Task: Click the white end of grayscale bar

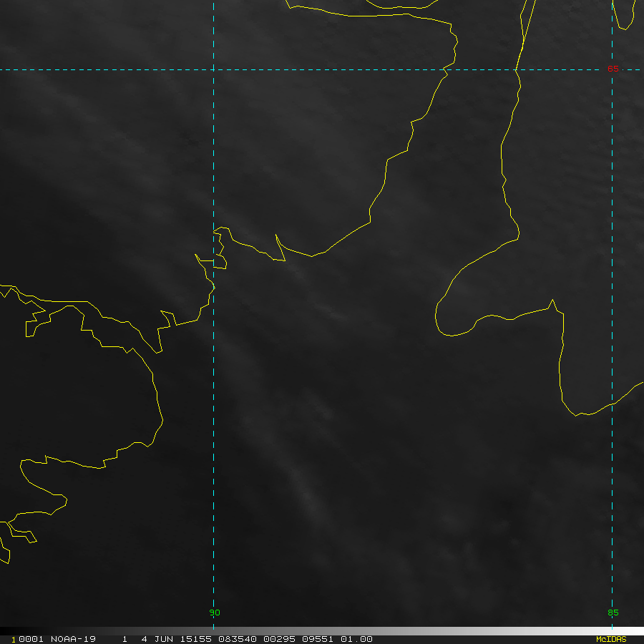Action: tap(637, 631)
